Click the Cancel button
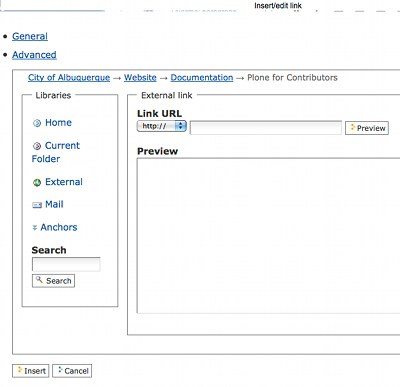 point(72,371)
